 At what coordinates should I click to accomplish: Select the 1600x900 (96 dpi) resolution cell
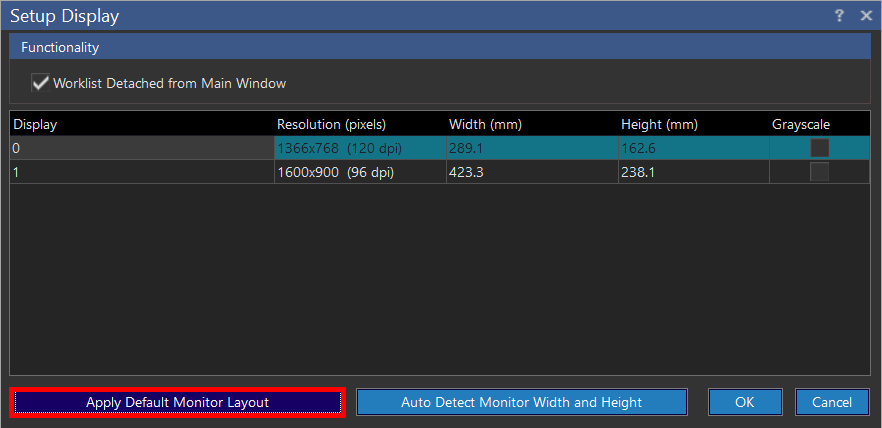tap(360, 172)
